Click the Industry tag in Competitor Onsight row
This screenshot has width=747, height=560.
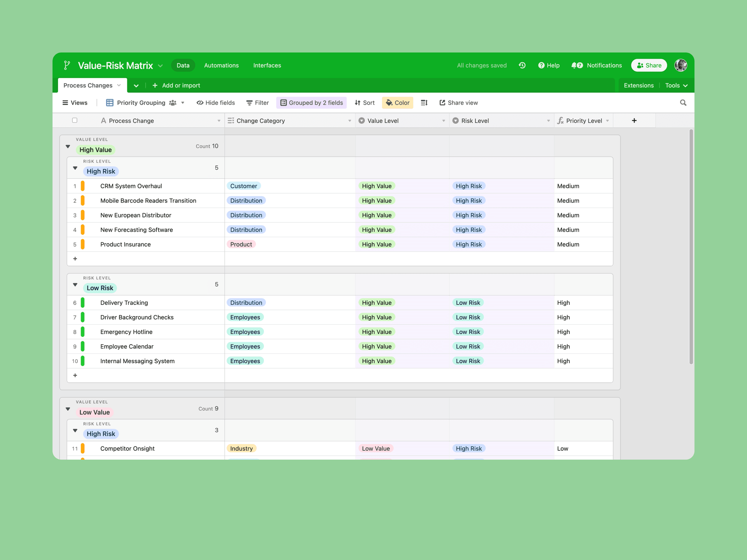(242, 448)
